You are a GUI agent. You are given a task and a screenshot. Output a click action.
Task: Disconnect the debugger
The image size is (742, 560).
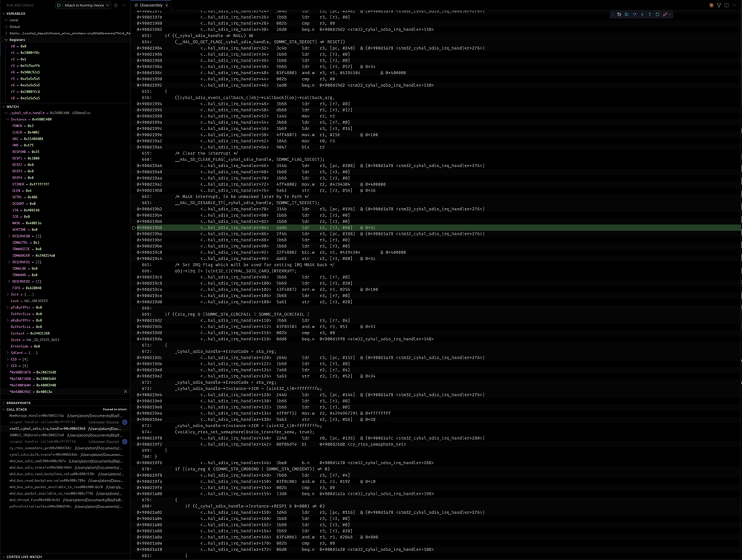point(665,15)
